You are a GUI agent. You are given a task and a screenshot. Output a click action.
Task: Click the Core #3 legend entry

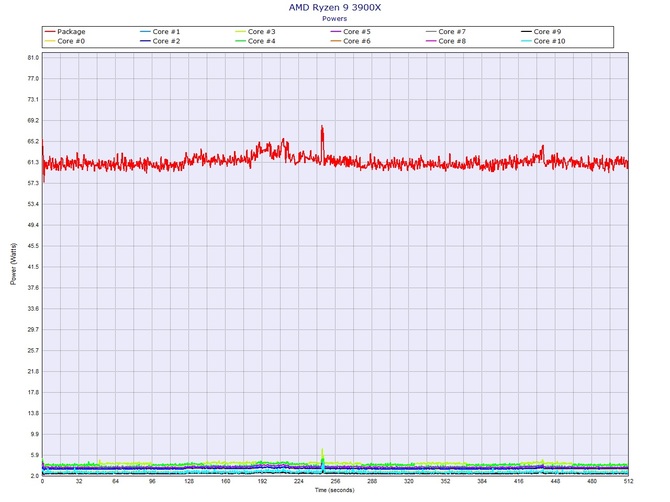(256, 32)
